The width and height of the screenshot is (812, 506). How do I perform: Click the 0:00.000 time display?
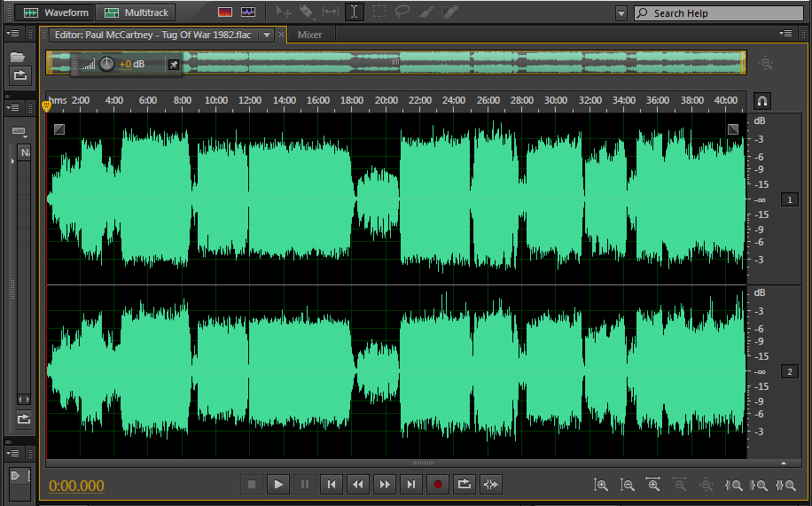tap(76, 486)
